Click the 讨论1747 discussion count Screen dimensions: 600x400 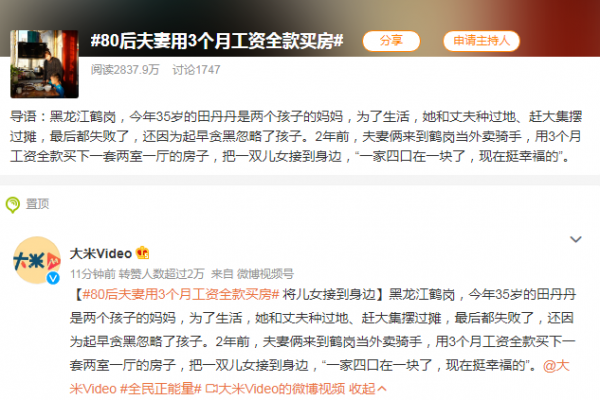point(196,70)
